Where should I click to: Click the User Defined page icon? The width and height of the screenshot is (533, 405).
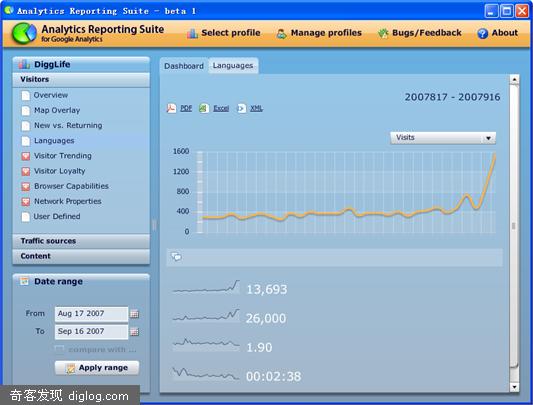coord(25,217)
